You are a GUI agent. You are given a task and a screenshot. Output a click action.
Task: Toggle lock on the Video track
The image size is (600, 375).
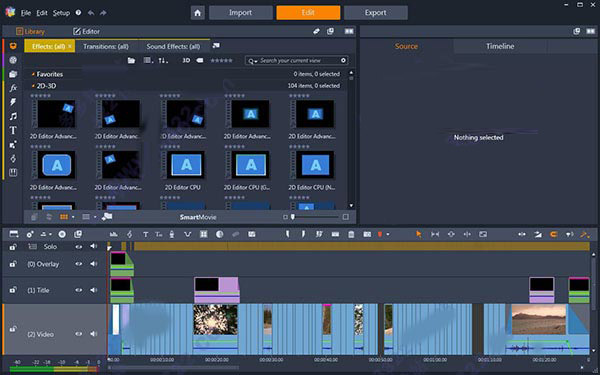point(13,329)
